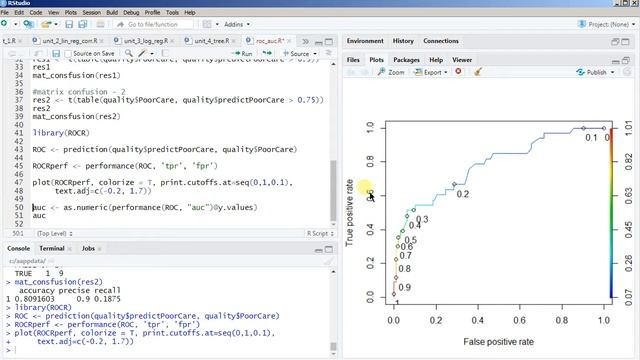Switch to the Connections tab
The image size is (640, 360).
click(441, 41)
